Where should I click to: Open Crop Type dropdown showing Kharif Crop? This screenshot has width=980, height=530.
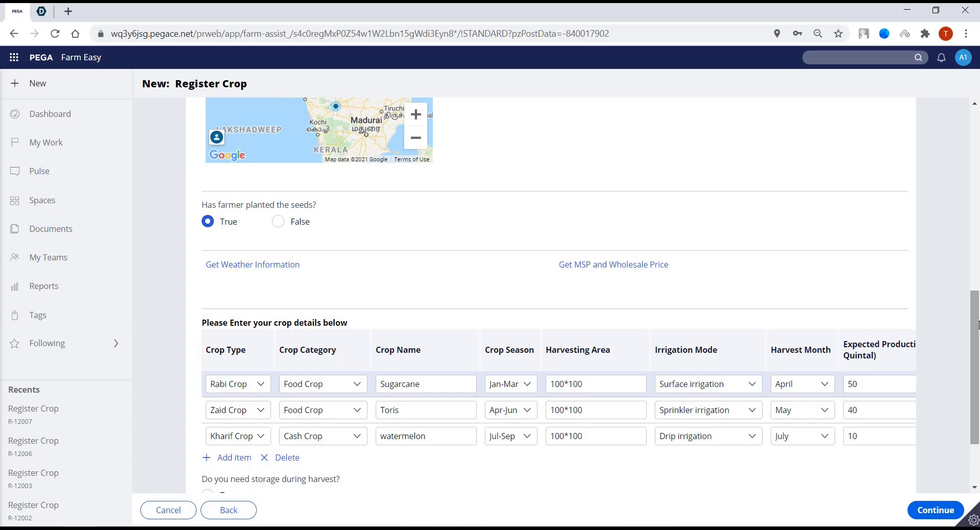(x=238, y=436)
